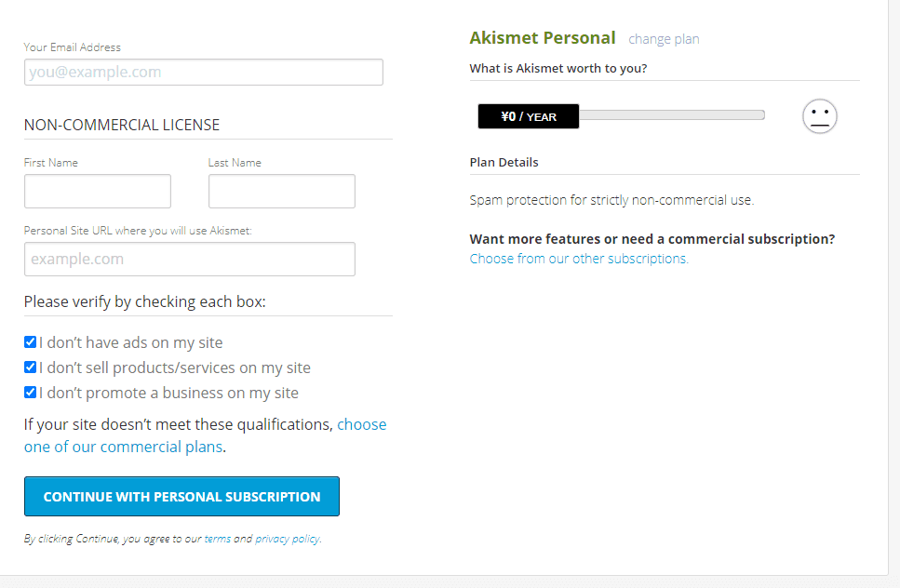Click the grey price slider track
This screenshot has height=588, width=900.
tap(671, 115)
